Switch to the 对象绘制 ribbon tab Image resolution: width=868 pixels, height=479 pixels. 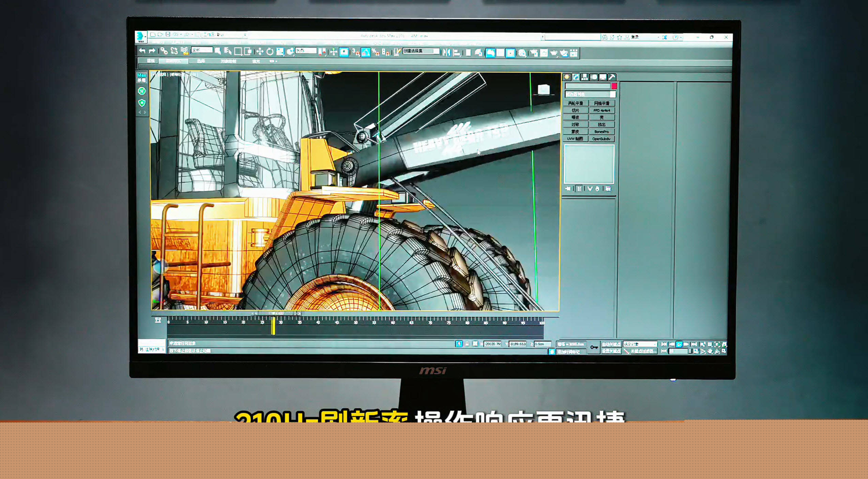[228, 61]
